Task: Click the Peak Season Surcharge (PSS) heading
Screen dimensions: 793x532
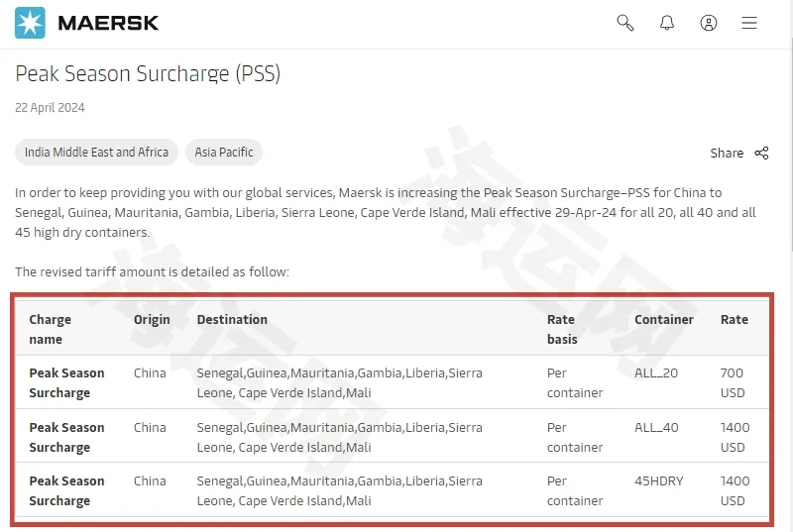Action: 148,73
